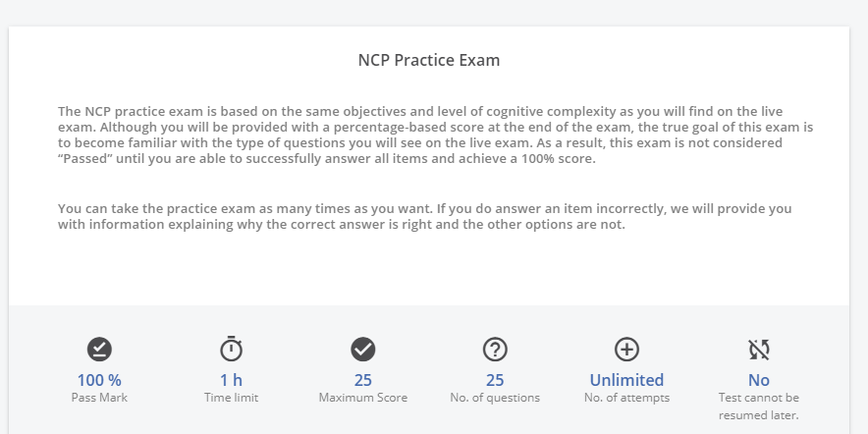Screen dimensions: 868x434
Task: Click the Unlimited attempts value
Action: tap(626, 380)
